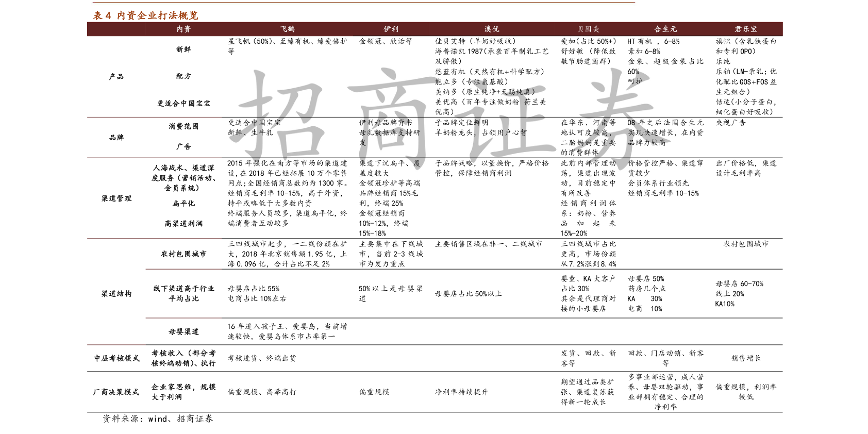
Task: Click the 药房几个点 text under 合生元
Action: [x=646, y=289]
